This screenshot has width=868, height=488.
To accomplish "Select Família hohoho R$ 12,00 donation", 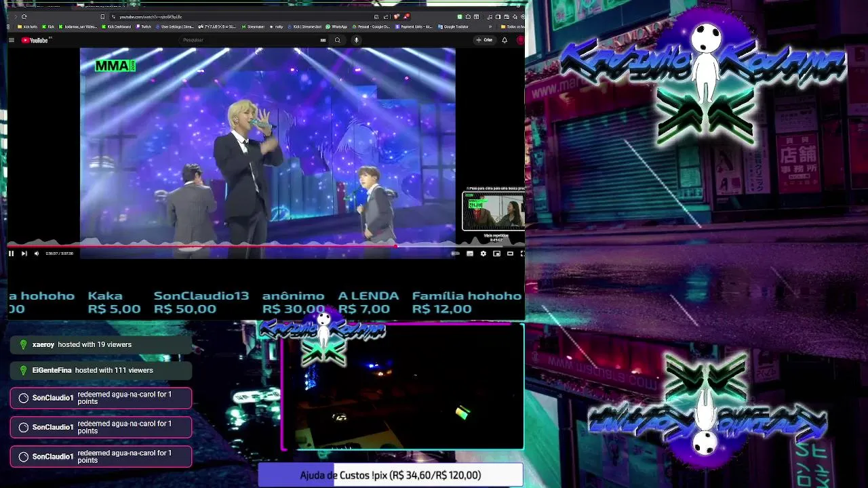I will (x=467, y=302).
